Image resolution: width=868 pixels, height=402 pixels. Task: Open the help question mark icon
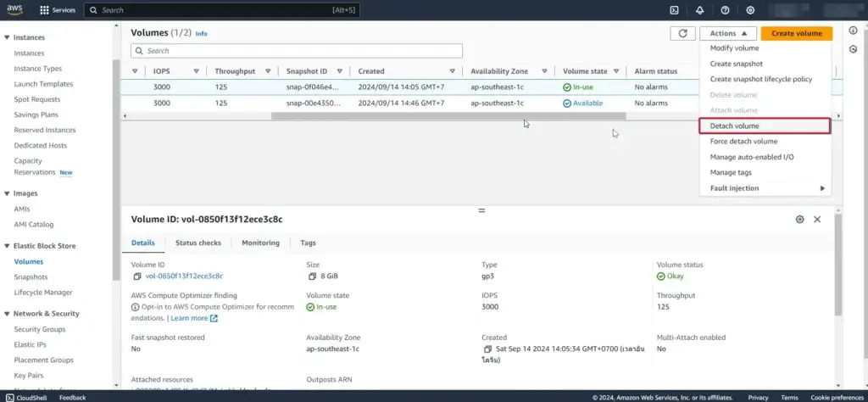726,10
